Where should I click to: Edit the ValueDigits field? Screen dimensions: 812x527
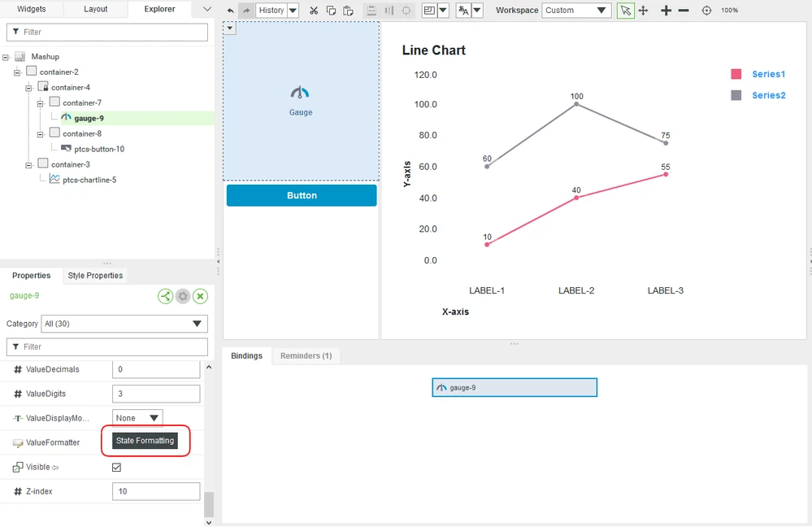[156, 394]
